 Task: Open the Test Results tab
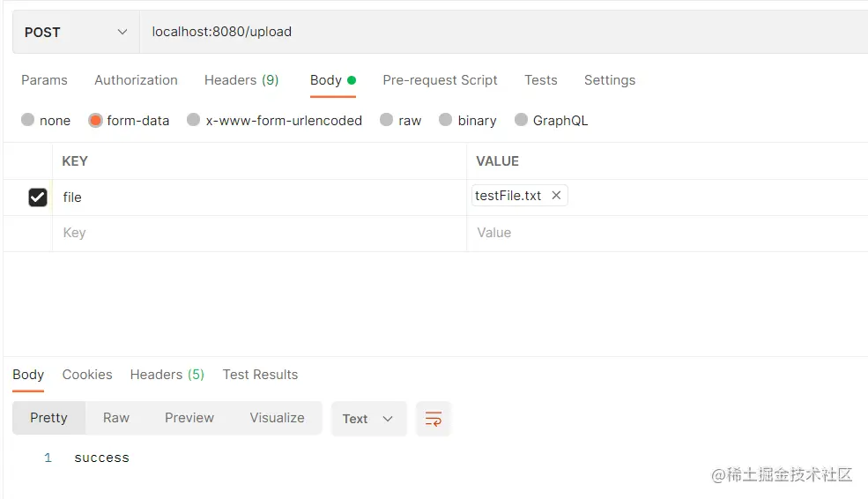point(260,375)
